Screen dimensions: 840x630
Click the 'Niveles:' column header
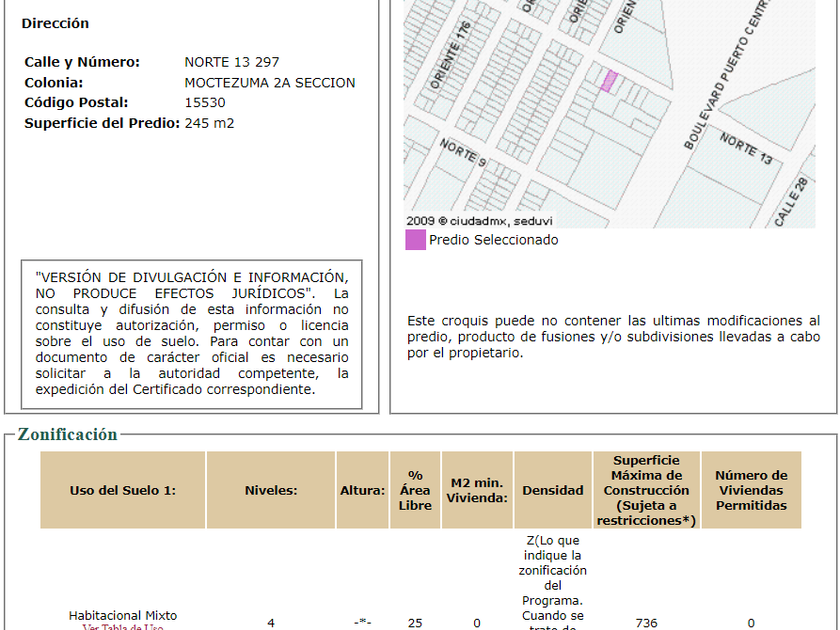[x=271, y=490]
